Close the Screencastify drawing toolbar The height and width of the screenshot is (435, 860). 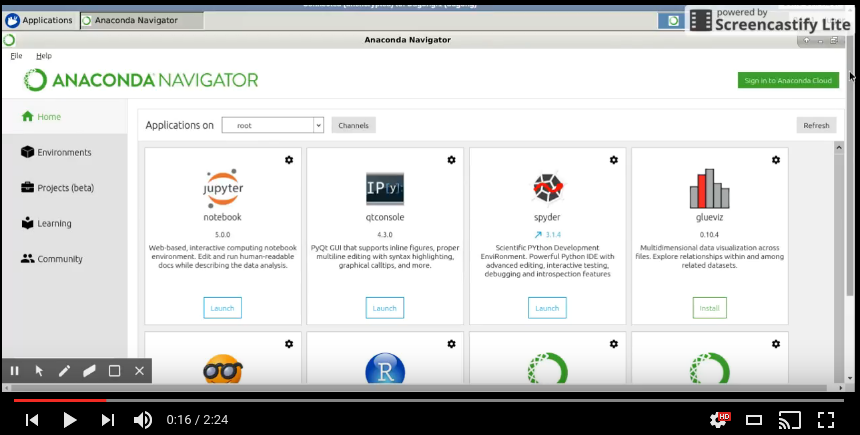(x=139, y=371)
